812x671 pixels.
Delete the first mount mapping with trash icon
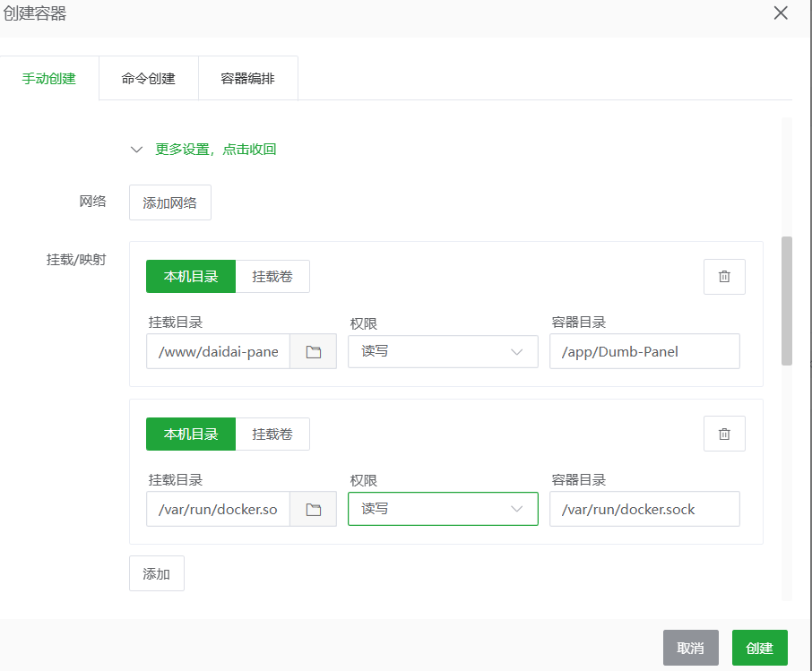[x=724, y=277]
